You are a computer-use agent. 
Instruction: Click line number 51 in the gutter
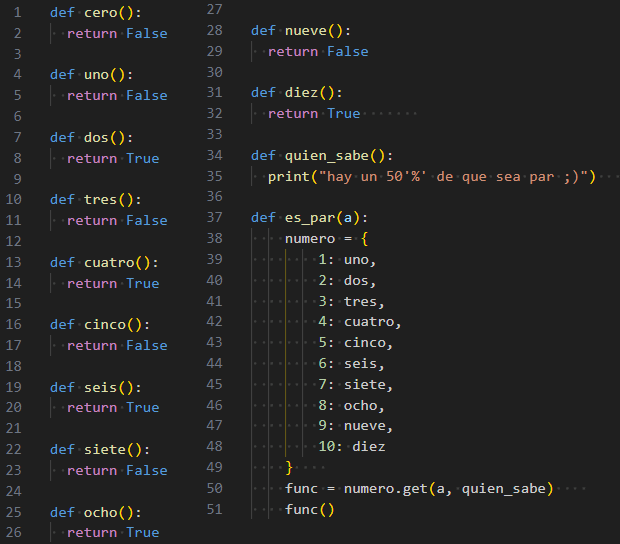point(214,510)
